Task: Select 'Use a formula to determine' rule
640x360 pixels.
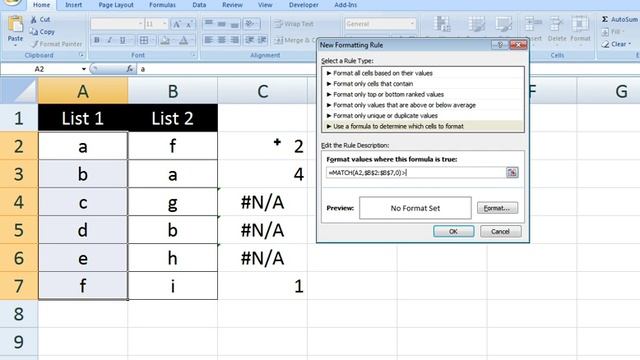Action: 423,126
